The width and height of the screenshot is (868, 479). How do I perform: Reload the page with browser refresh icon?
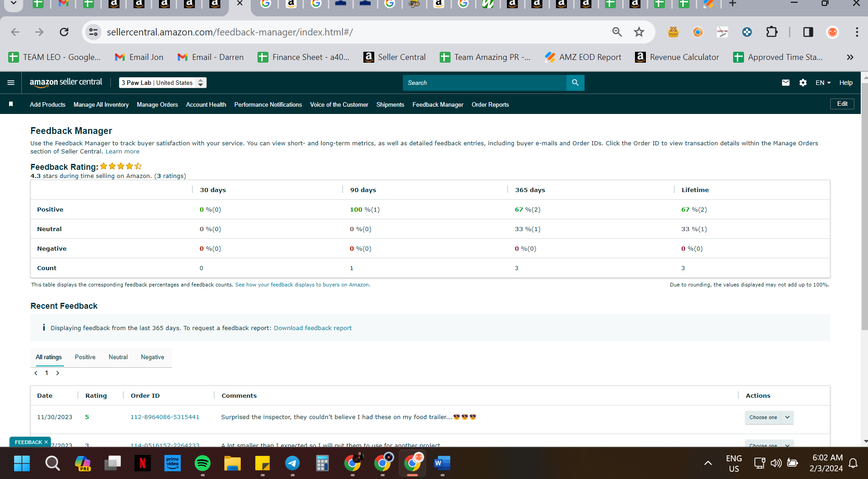point(64,32)
